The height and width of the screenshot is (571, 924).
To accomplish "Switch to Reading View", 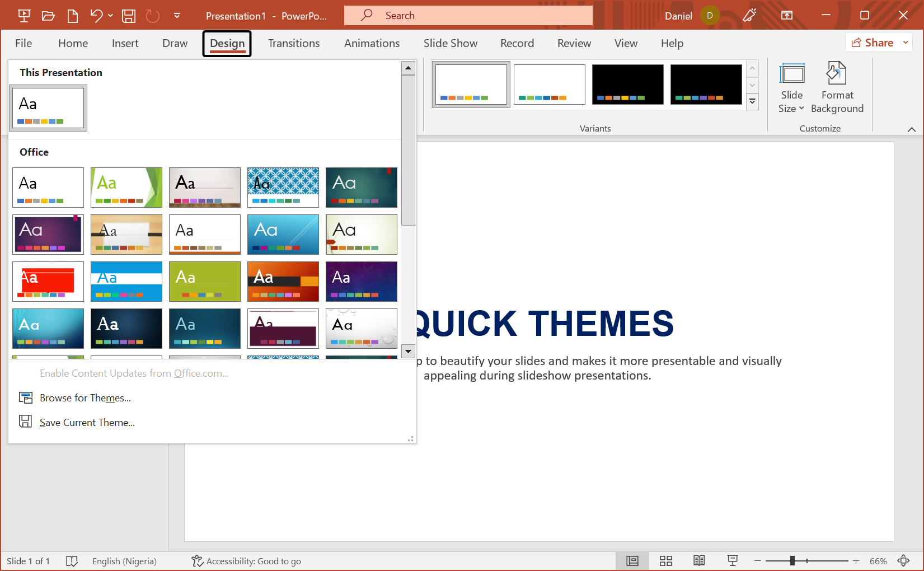I will tap(699, 560).
